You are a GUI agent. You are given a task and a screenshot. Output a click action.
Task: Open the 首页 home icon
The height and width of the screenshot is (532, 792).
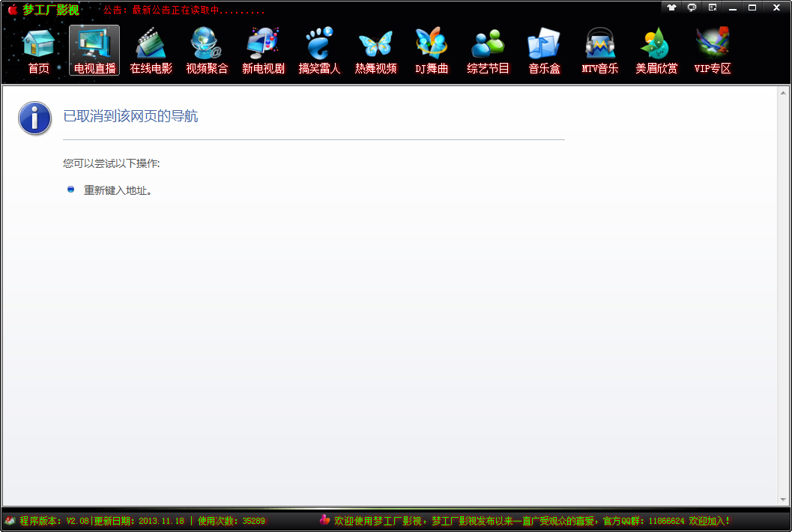[x=38, y=50]
